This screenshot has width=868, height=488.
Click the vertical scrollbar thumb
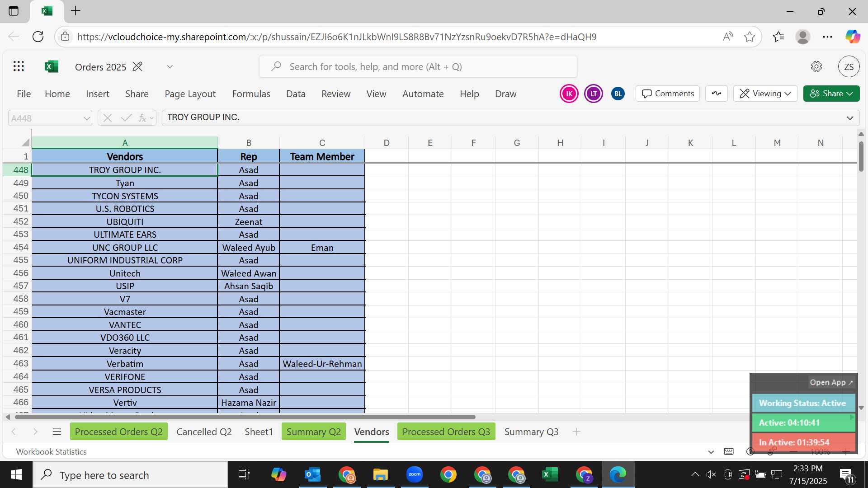pos(861,156)
